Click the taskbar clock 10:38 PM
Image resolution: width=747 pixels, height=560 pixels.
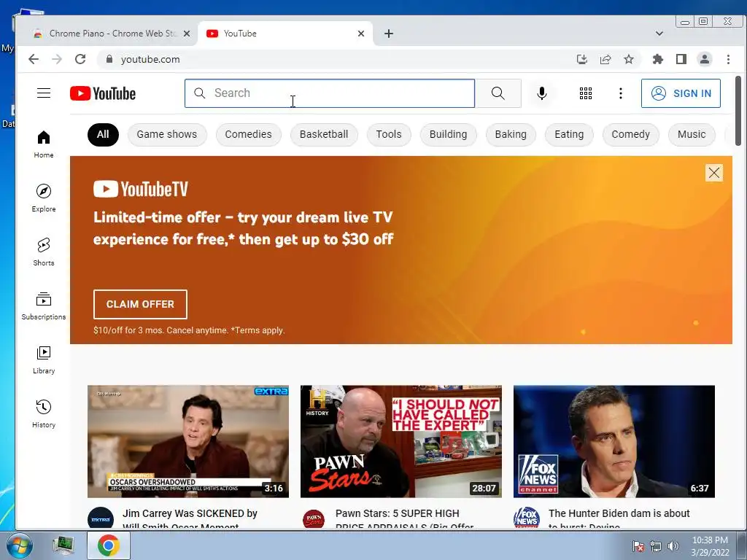click(710, 546)
